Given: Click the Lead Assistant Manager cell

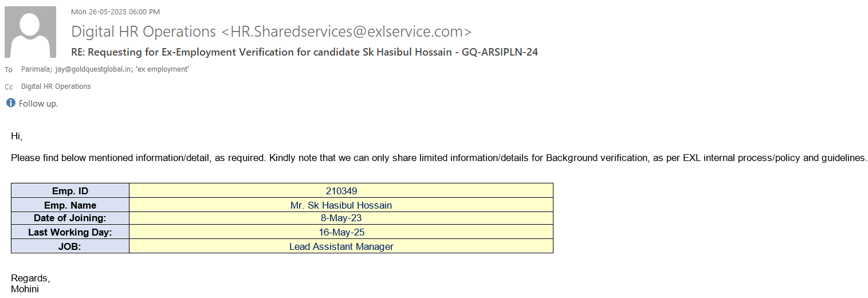Looking at the screenshot, I should coord(341,246).
